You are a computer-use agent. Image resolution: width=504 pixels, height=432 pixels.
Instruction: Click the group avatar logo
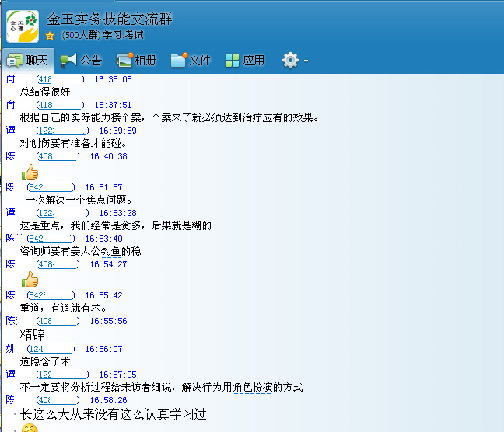click(23, 26)
